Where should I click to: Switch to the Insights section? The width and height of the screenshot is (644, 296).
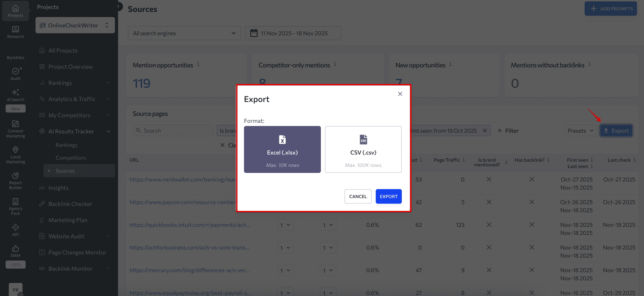(58, 187)
